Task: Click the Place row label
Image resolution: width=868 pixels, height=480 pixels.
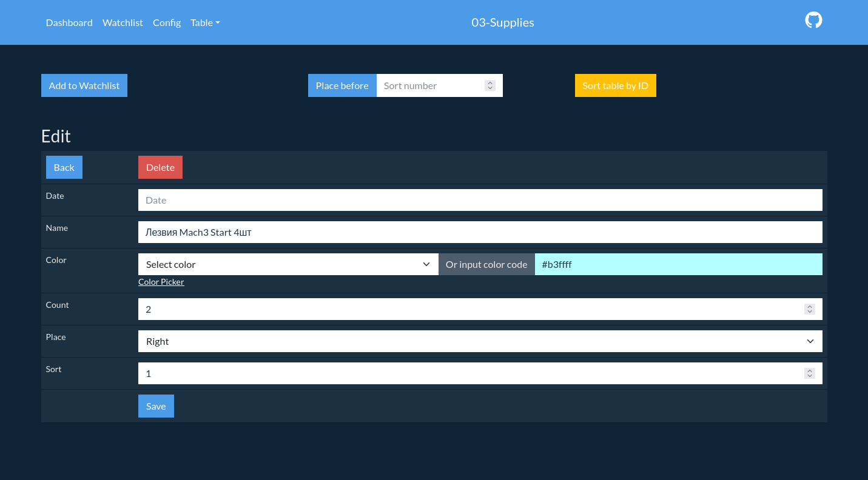Action: pyautogui.click(x=56, y=337)
